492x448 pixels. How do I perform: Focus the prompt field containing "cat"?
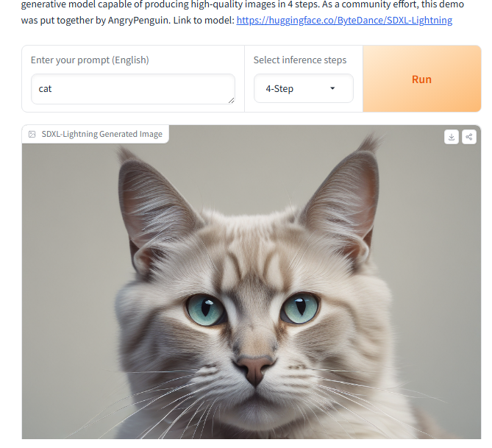132,89
